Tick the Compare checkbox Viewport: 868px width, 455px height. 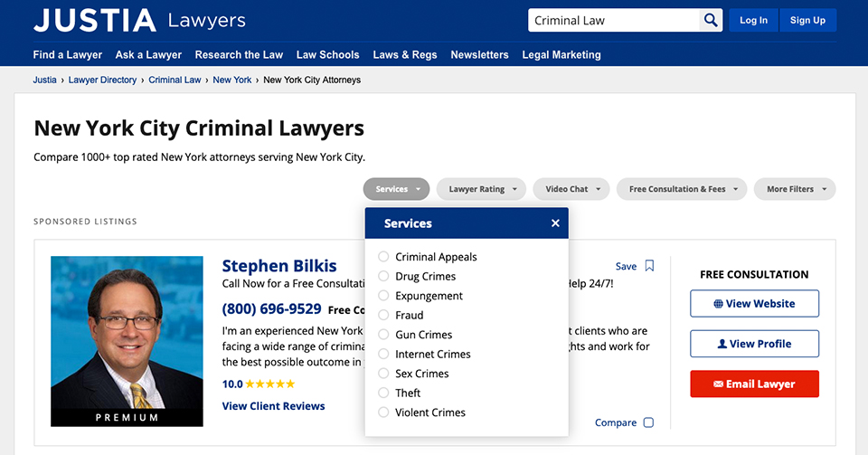[647, 422]
